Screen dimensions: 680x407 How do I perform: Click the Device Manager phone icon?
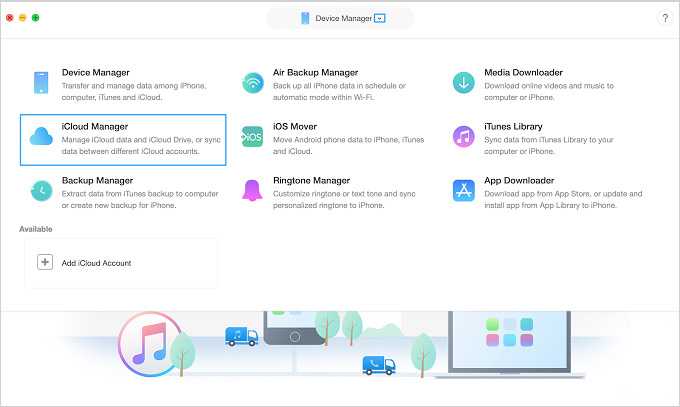41,83
